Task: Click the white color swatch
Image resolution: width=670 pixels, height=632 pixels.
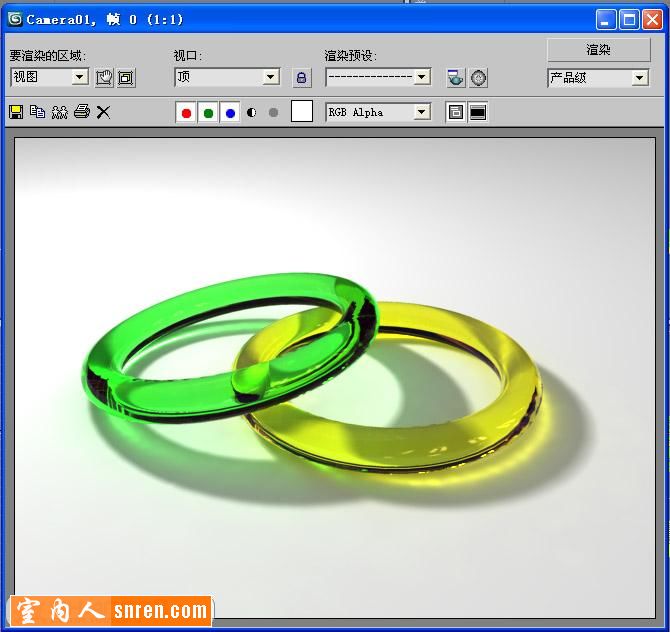Action: [x=302, y=112]
